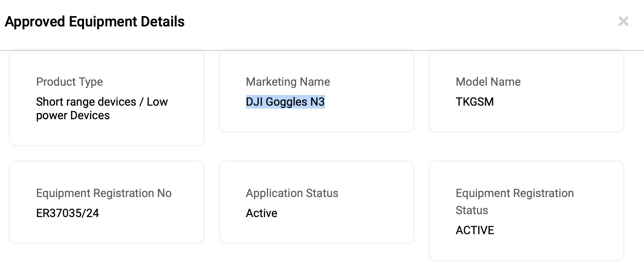
Task: Select the Short range devices value text
Action: tap(102, 109)
